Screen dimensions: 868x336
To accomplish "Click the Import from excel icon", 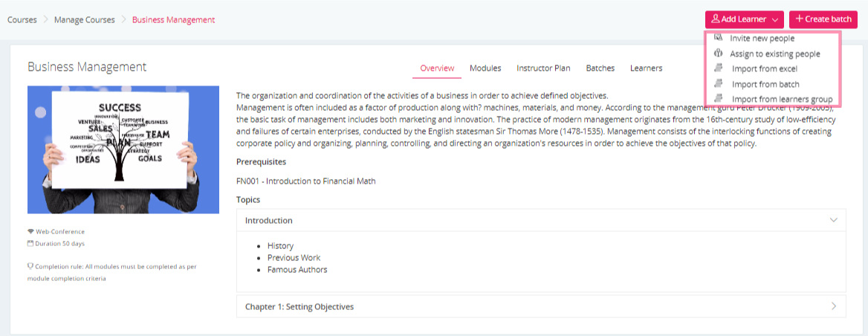I will [x=718, y=68].
